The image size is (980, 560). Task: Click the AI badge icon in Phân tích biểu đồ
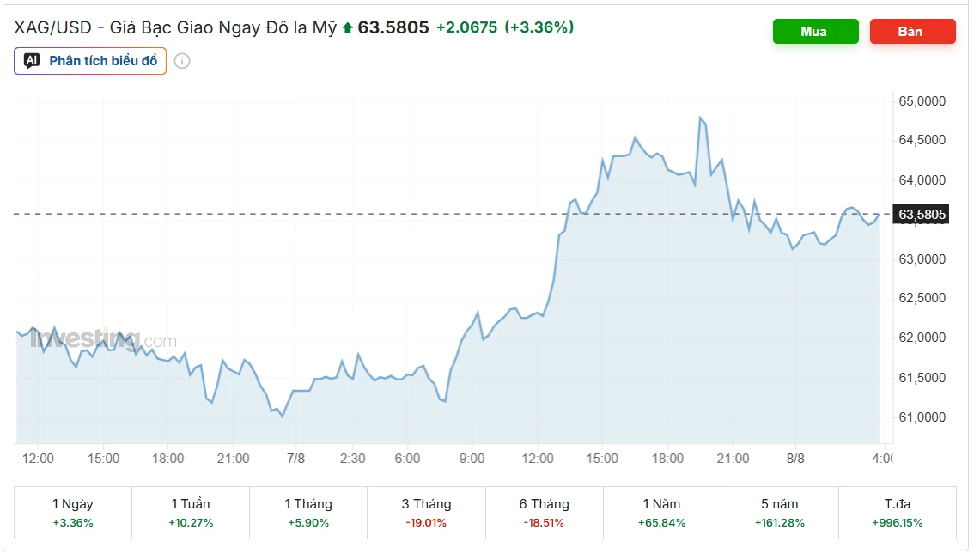[x=32, y=60]
